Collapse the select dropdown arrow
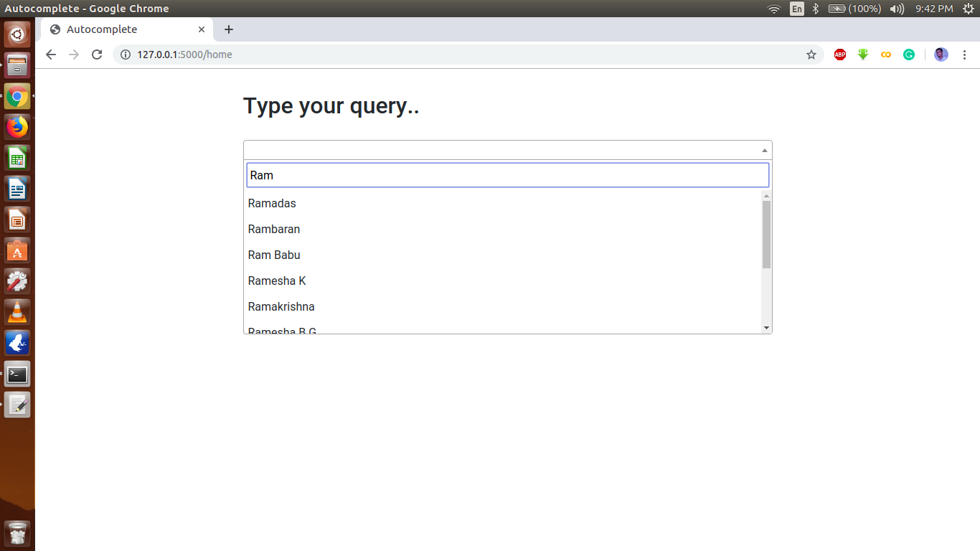The width and height of the screenshot is (980, 551). point(765,150)
